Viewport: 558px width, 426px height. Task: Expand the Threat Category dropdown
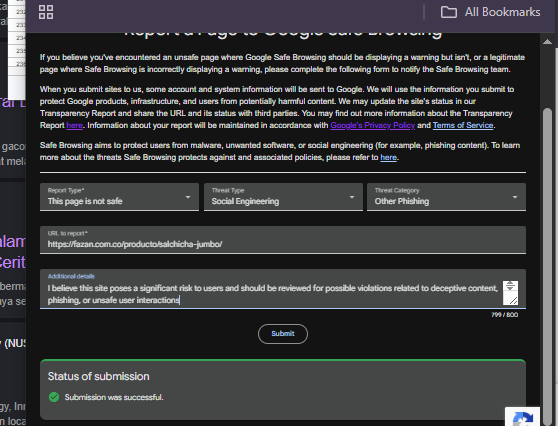pos(446,197)
